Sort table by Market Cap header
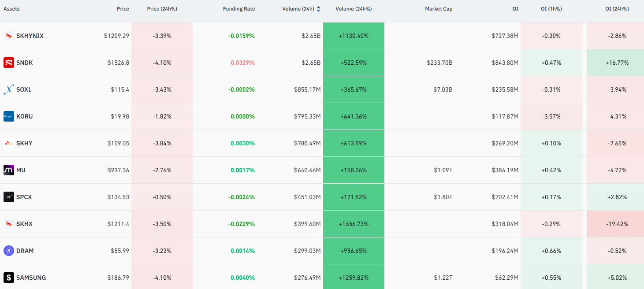This screenshot has height=289, width=644. coord(439,9)
